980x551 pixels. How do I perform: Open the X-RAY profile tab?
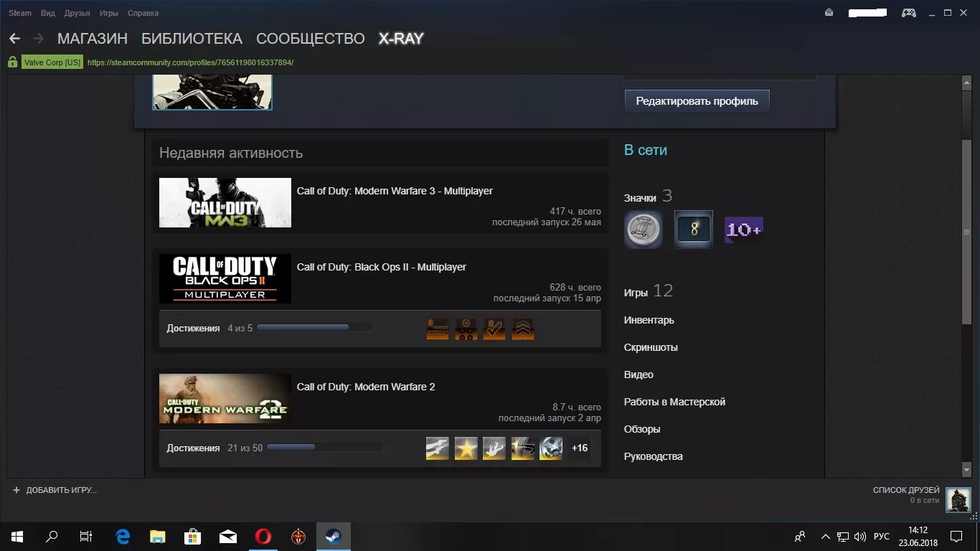coord(401,39)
